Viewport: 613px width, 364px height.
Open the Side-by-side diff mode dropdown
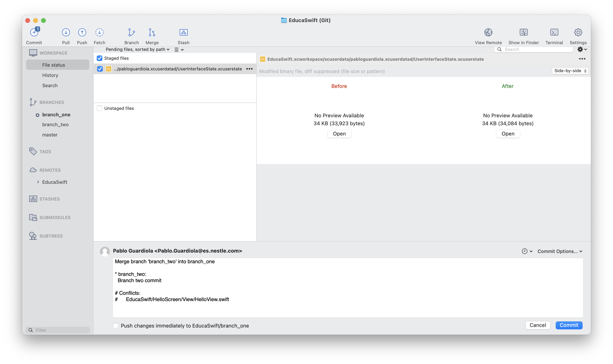(x=570, y=71)
